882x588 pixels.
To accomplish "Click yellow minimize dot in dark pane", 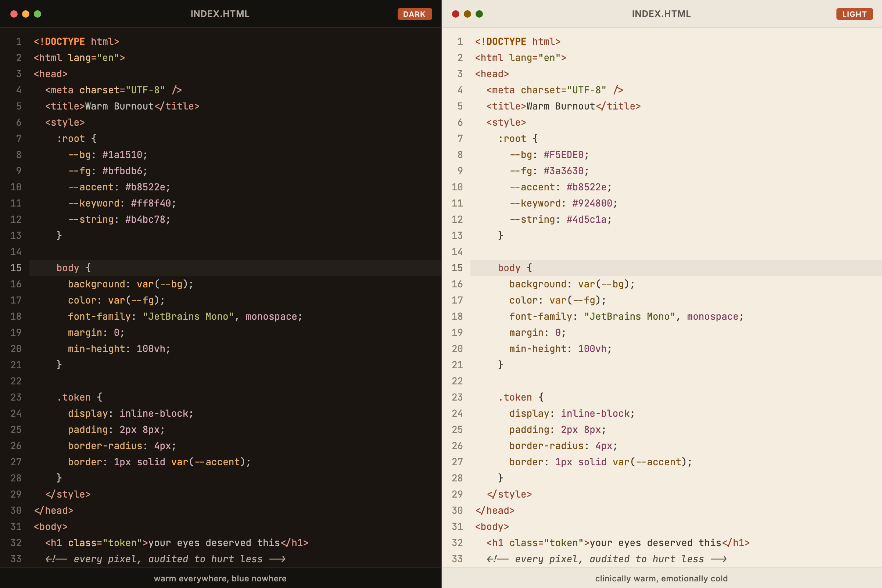I will point(25,14).
